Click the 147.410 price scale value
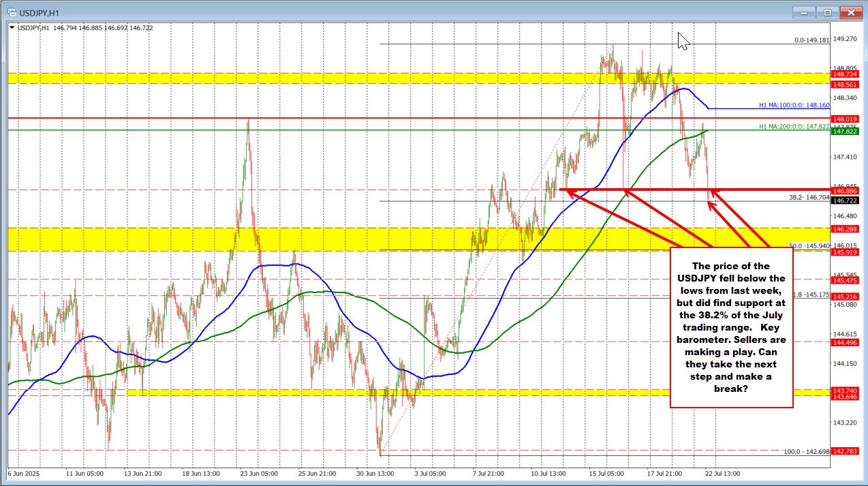 coord(845,157)
